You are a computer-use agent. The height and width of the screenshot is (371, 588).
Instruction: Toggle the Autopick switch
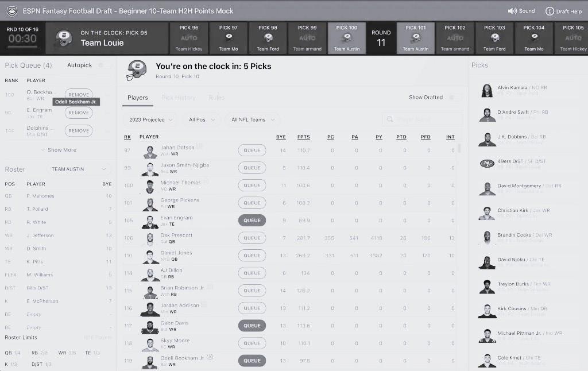pyautogui.click(x=104, y=65)
